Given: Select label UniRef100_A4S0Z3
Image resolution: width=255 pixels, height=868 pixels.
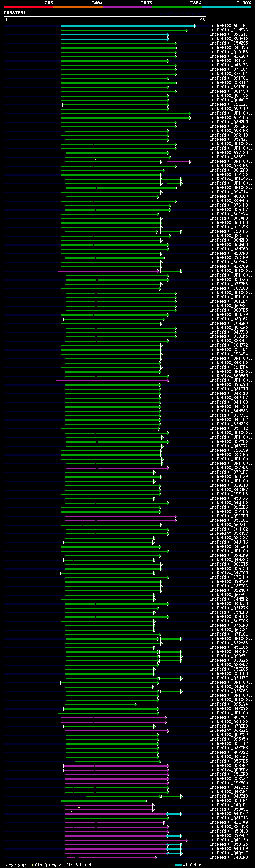Looking at the screenshot, I should [229, 65].
